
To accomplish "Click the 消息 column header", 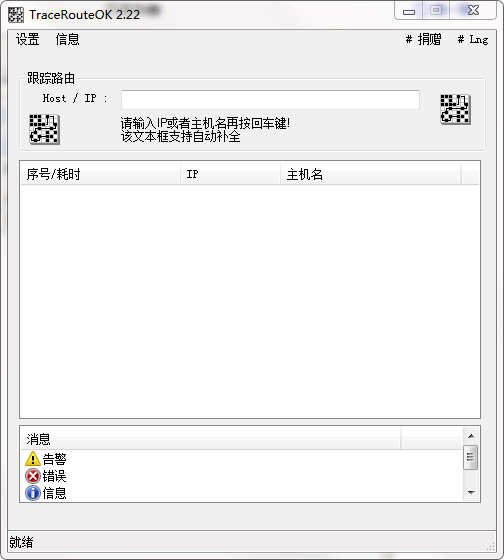I will [x=211, y=439].
